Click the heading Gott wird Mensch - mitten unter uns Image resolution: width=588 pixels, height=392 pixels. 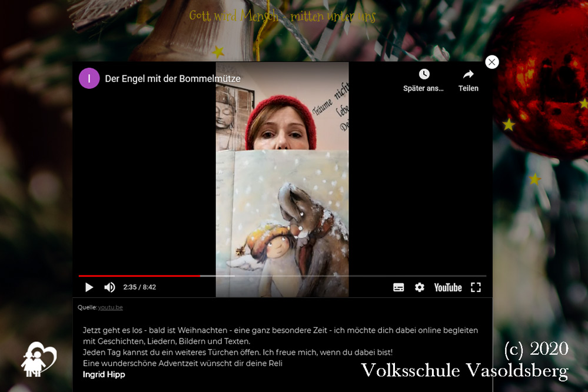coord(282,16)
